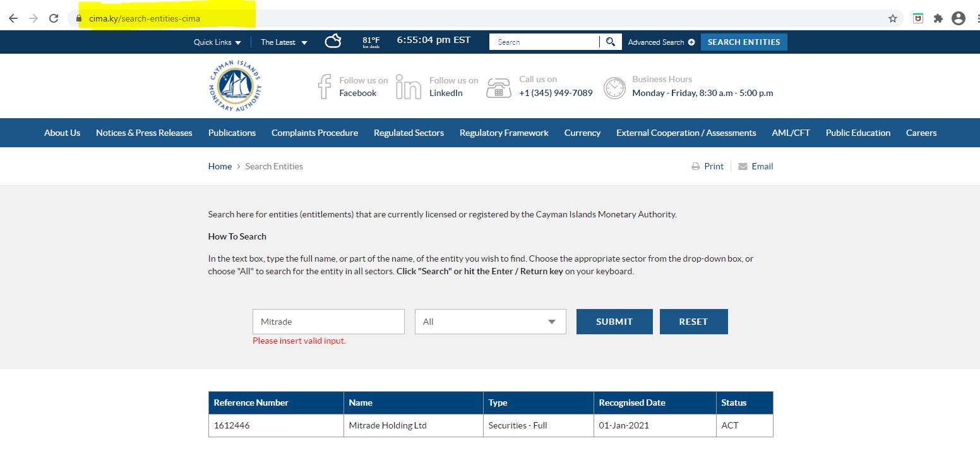This screenshot has height=467, width=980.
Task: Open the Facebook icon link
Action: [x=324, y=87]
